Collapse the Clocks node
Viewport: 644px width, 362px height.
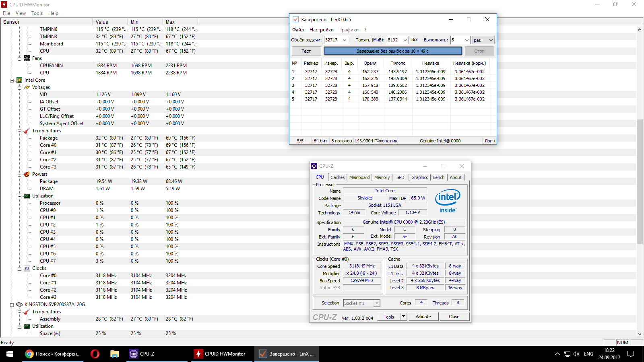coord(19,268)
